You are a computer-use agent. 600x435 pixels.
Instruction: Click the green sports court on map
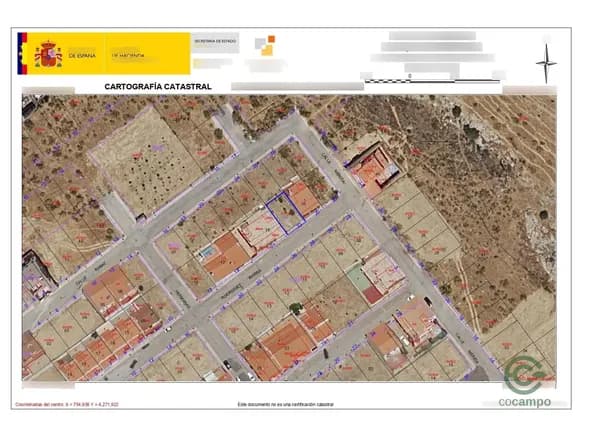pyautogui.click(x=356, y=273)
